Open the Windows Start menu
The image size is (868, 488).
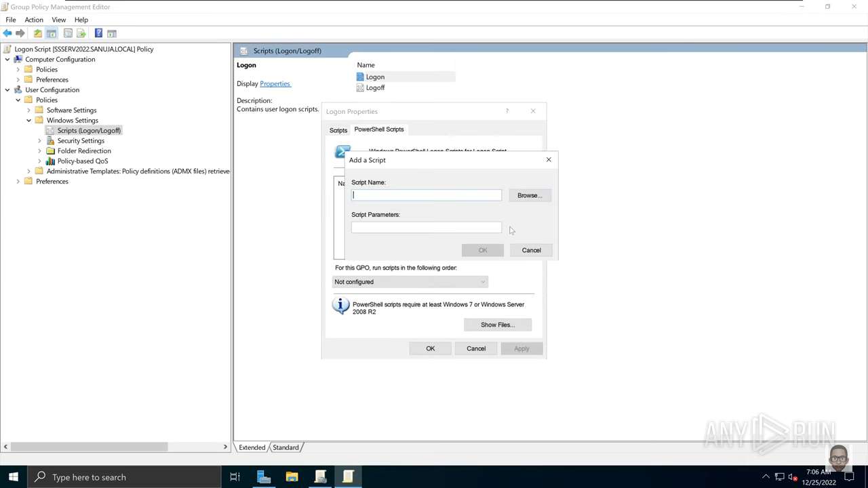[14, 477]
